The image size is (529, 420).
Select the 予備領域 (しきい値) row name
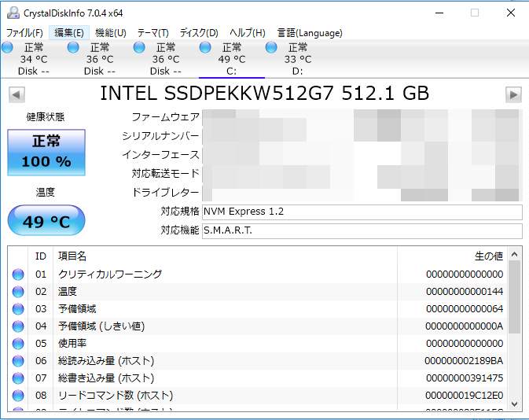coord(101,326)
